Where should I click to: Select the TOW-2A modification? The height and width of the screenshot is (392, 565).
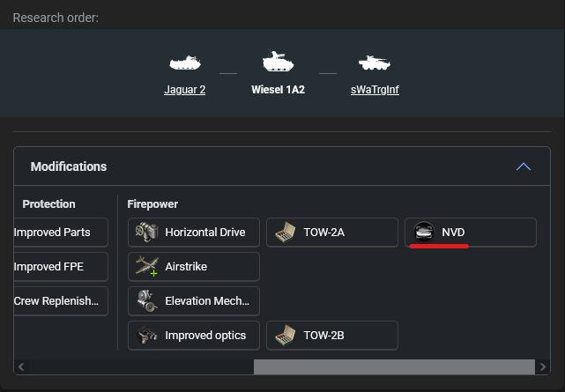[332, 233]
